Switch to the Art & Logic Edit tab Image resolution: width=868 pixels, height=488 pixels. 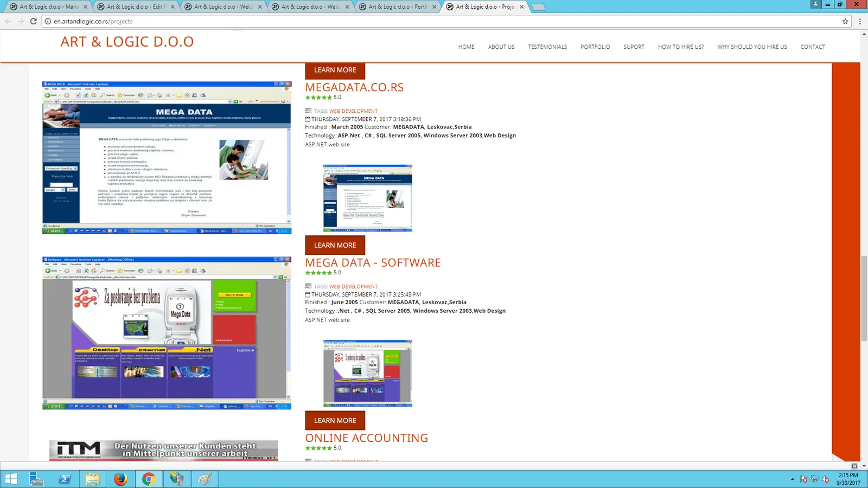click(x=137, y=7)
